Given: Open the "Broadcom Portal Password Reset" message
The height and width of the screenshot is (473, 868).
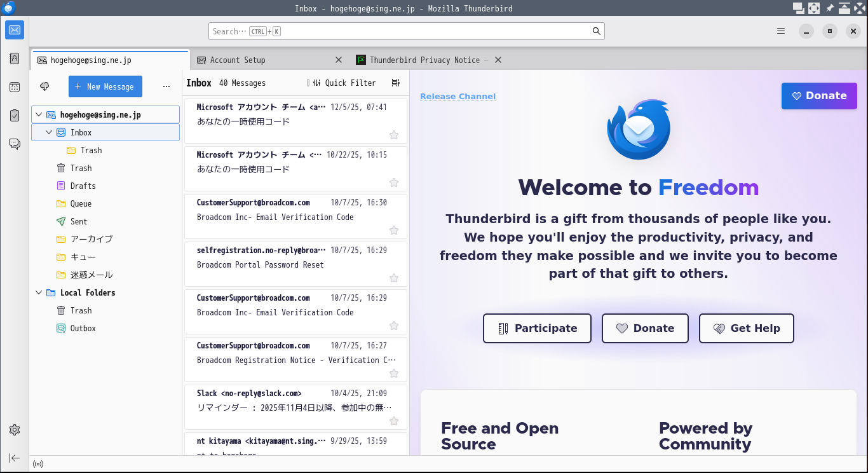Looking at the screenshot, I should tap(295, 264).
